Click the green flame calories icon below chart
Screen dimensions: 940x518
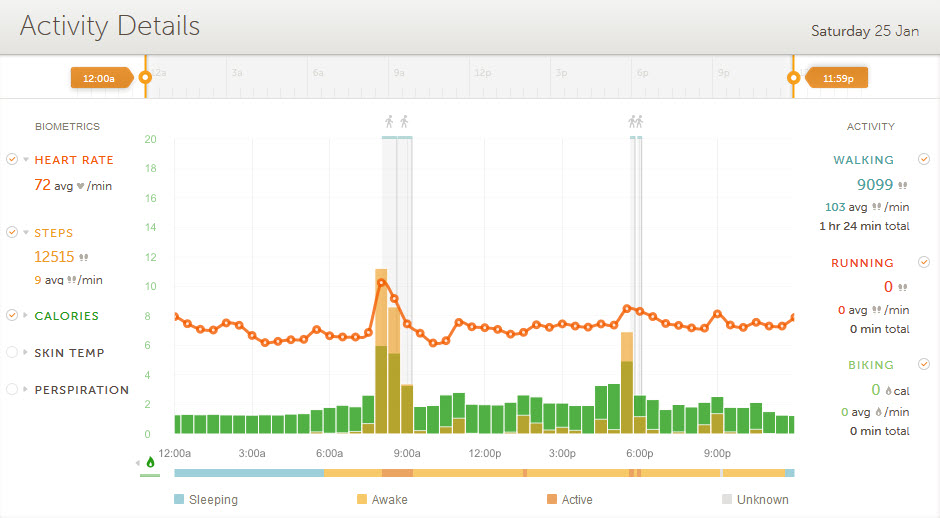click(150, 462)
